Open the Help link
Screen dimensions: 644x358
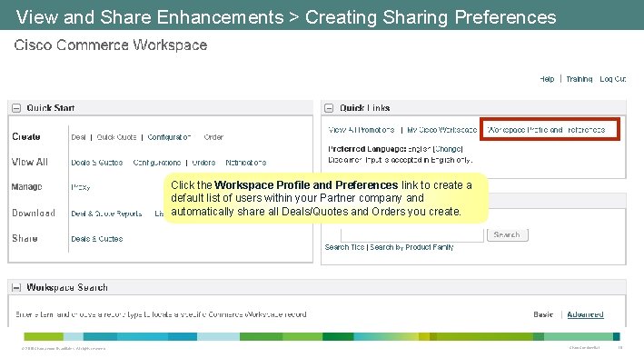coord(547,79)
